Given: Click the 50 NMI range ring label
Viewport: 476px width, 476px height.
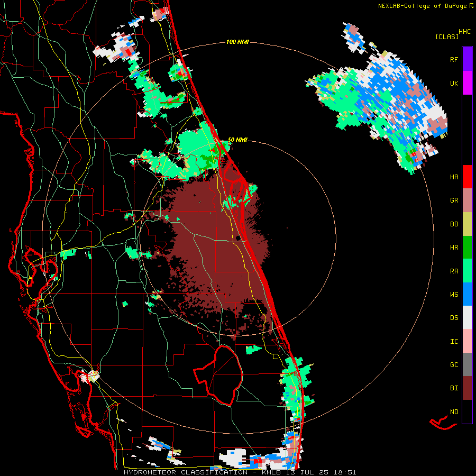Looking at the screenshot, I should (x=237, y=140).
